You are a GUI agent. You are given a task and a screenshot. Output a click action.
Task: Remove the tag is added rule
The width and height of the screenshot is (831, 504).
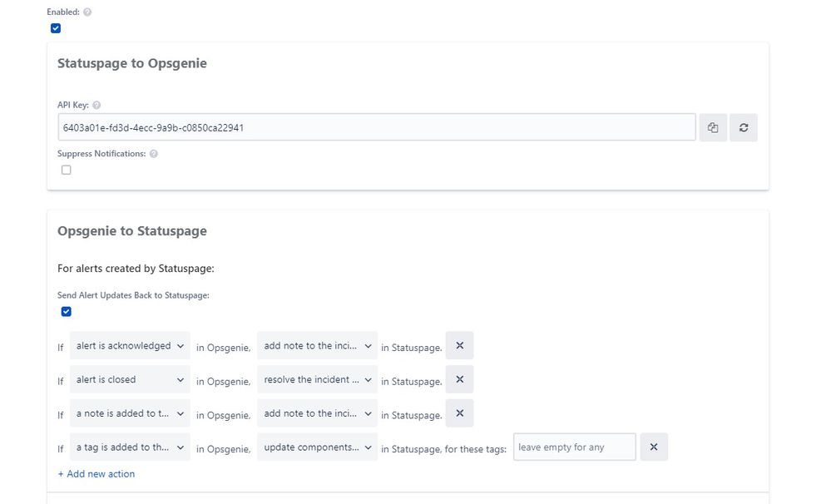click(x=654, y=447)
